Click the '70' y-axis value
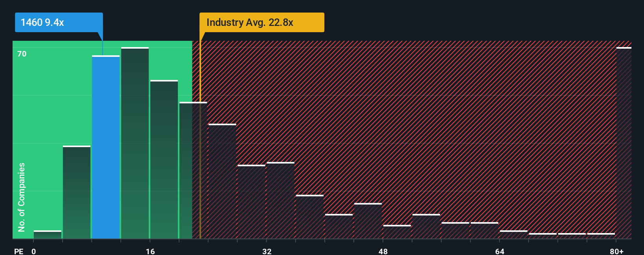 click(22, 54)
